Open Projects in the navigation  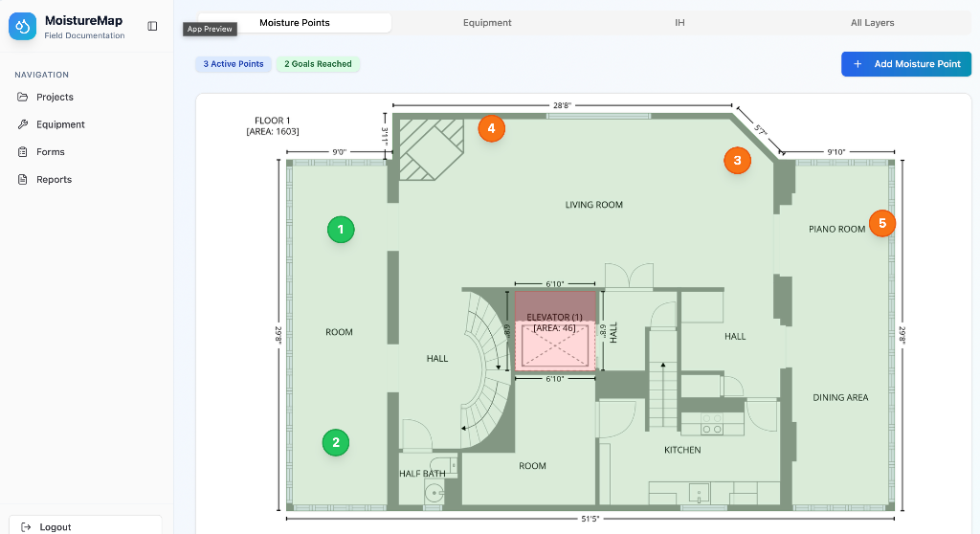(86, 97)
